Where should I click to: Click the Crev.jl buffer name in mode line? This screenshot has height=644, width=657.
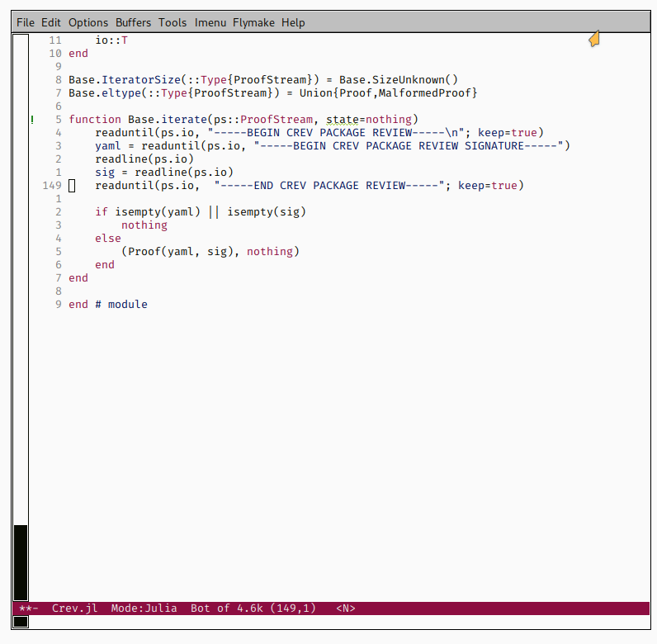(74, 608)
